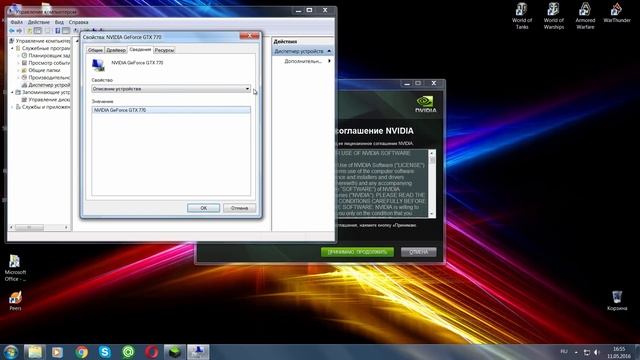The width and height of the screenshot is (640, 360).
Task: Launch Opera browser from the taskbar
Action: 151,352
